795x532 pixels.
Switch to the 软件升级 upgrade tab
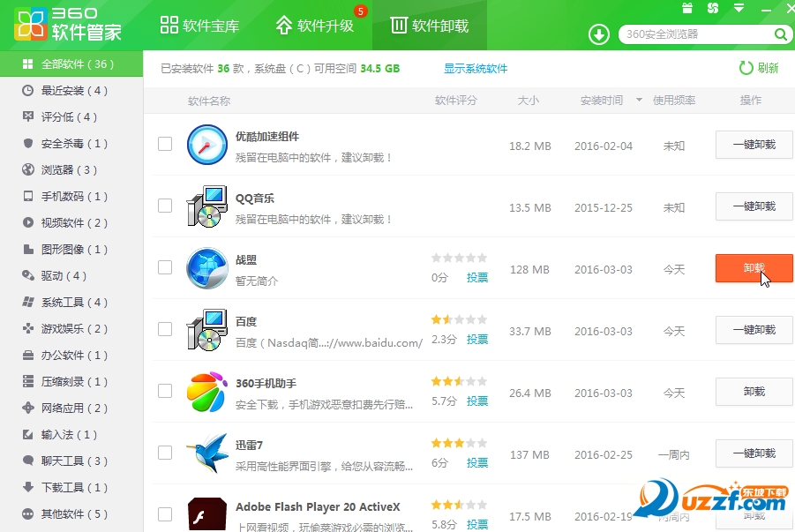314,26
